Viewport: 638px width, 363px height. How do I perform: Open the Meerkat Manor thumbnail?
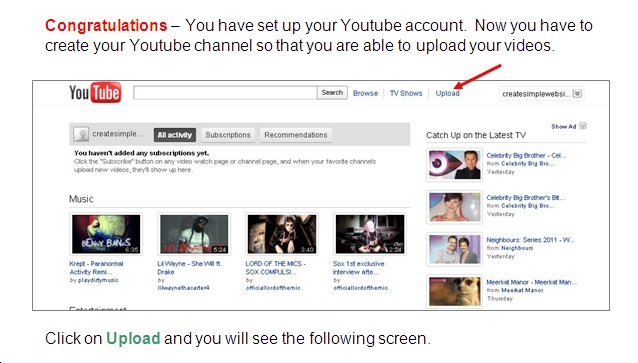coord(454,291)
